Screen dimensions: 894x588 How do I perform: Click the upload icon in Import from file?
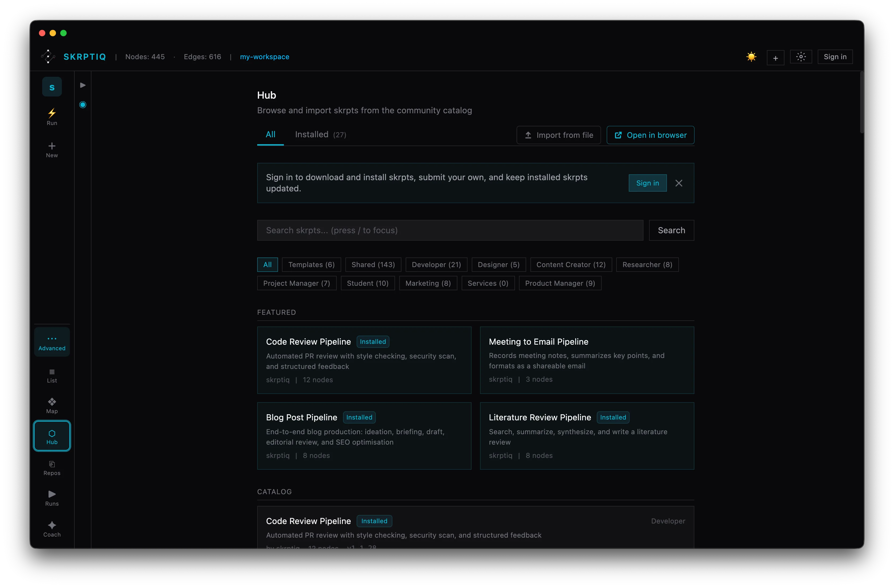pyautogui.click(x=528, y=135)
